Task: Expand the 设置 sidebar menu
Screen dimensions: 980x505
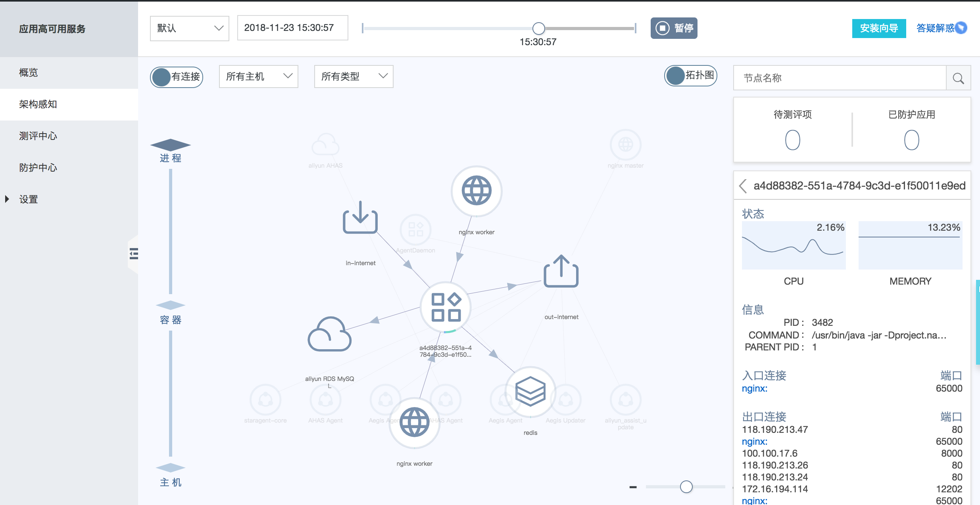Action: pos(28,199)
